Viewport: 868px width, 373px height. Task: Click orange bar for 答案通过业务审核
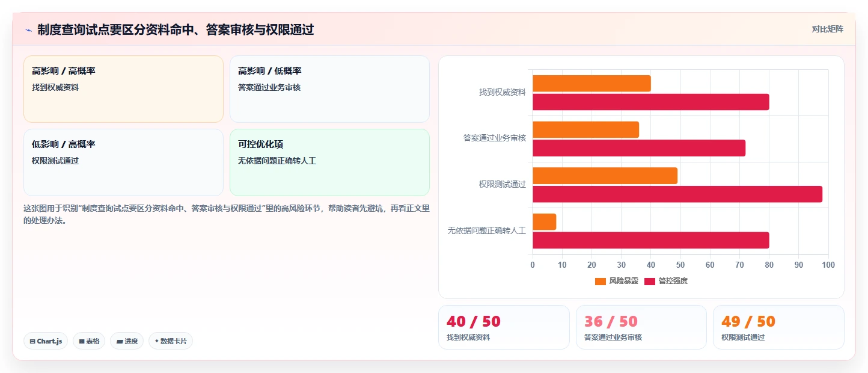tap(585, 129)
